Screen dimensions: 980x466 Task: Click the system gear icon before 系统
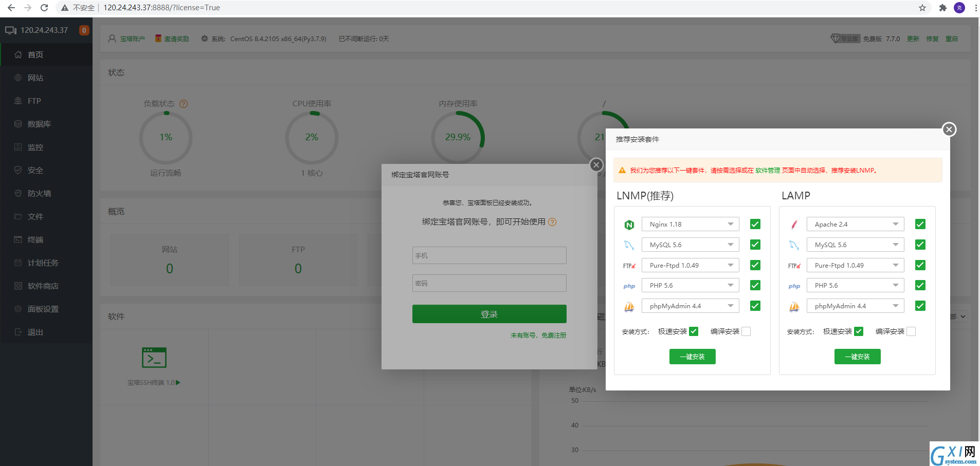point(205,39)
